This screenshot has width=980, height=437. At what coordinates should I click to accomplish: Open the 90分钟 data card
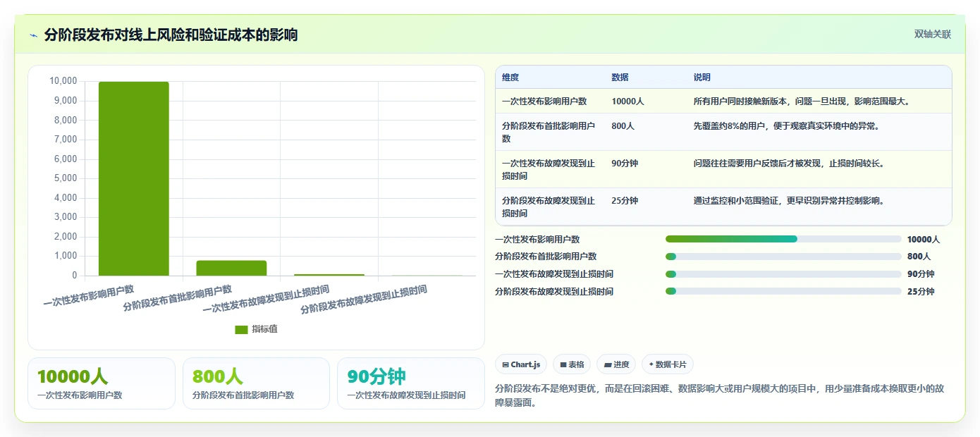pyautogui.click(x=411, y=383)
